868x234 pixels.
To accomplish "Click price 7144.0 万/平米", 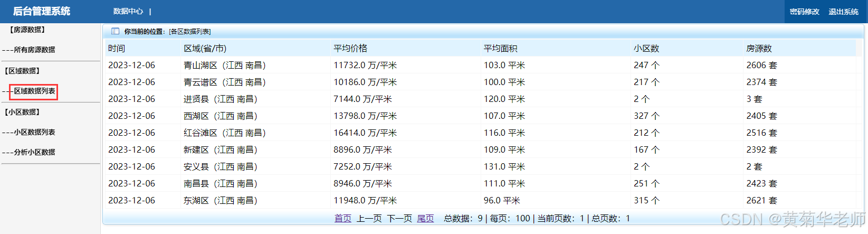I will tap(363, 99).
